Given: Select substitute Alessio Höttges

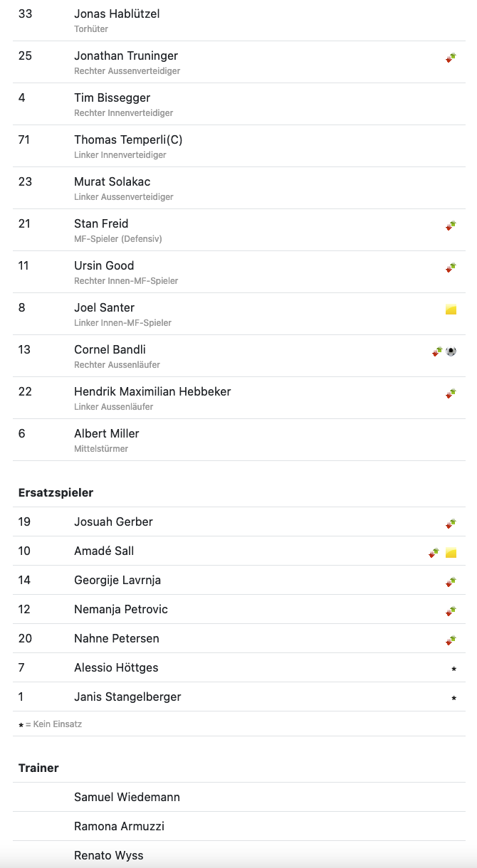Looking at the screenshot, I should click(239, 667).
